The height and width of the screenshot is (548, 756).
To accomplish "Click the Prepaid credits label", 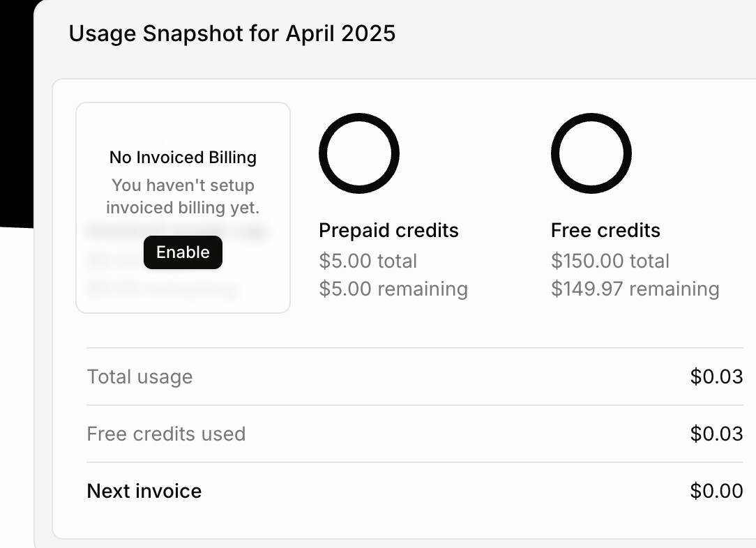I will point(388,231).
